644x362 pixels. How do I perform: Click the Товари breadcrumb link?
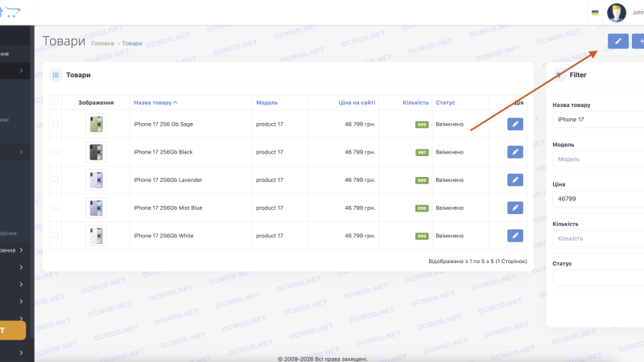pos(132,43)
